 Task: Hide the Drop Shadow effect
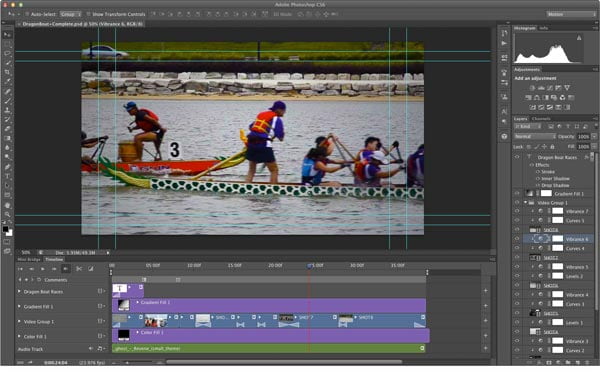pos(538,186)
